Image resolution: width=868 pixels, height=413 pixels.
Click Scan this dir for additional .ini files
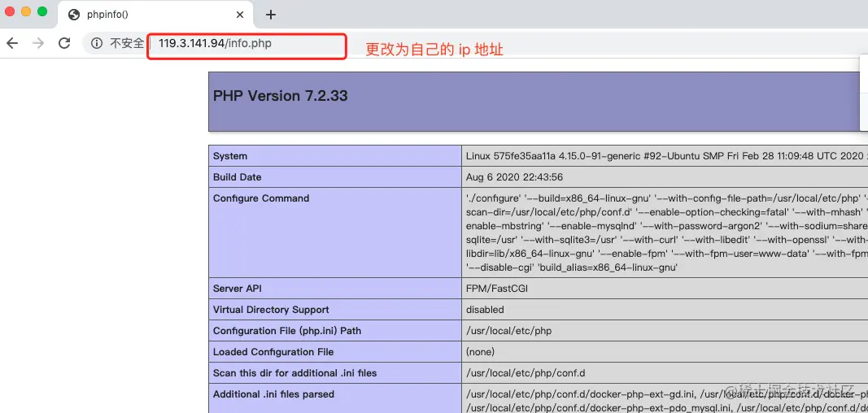coord(294,372)
